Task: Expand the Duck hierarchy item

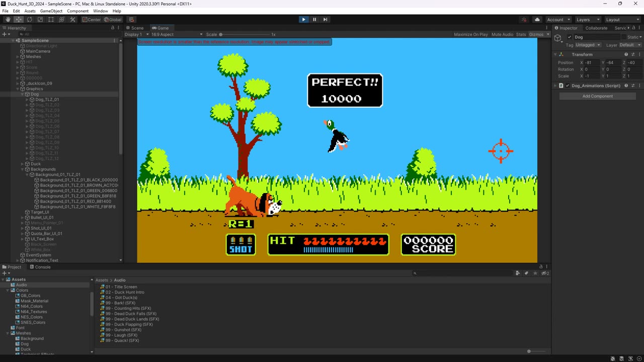Action: pos(23,164)
